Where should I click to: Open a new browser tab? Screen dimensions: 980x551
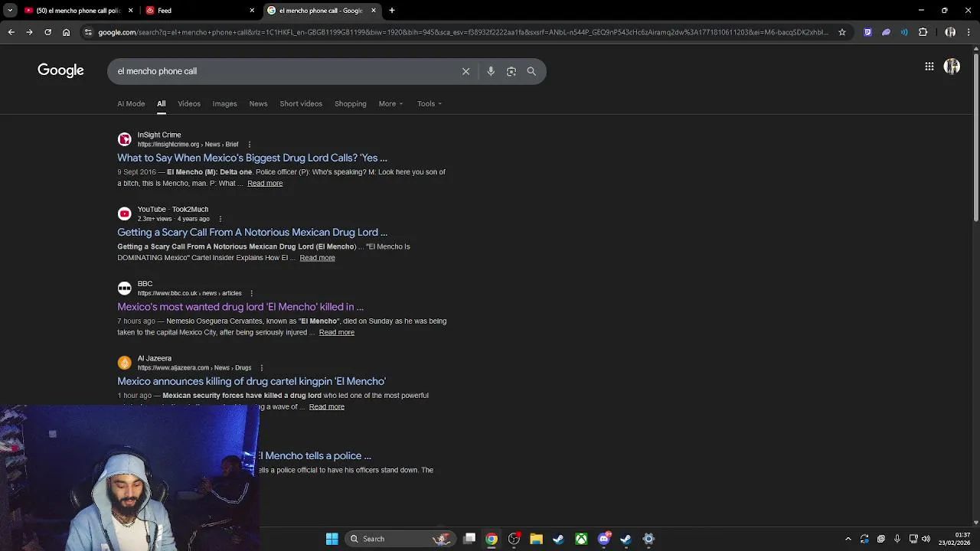[x=391, y=11]
